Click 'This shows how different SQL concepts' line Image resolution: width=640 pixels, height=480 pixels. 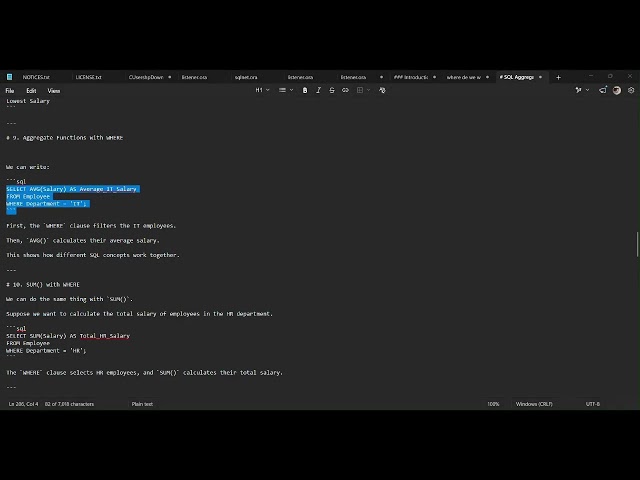click(93, 255)
